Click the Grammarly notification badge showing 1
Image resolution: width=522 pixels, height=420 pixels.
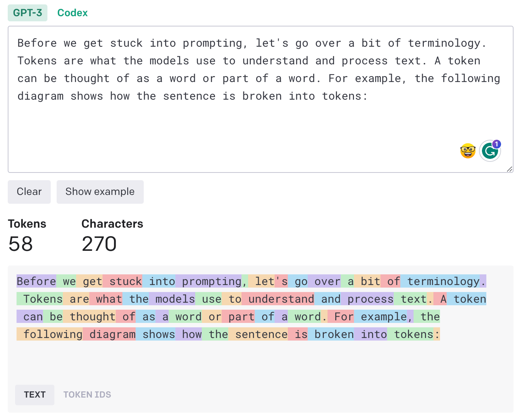[x=497, y=145]
